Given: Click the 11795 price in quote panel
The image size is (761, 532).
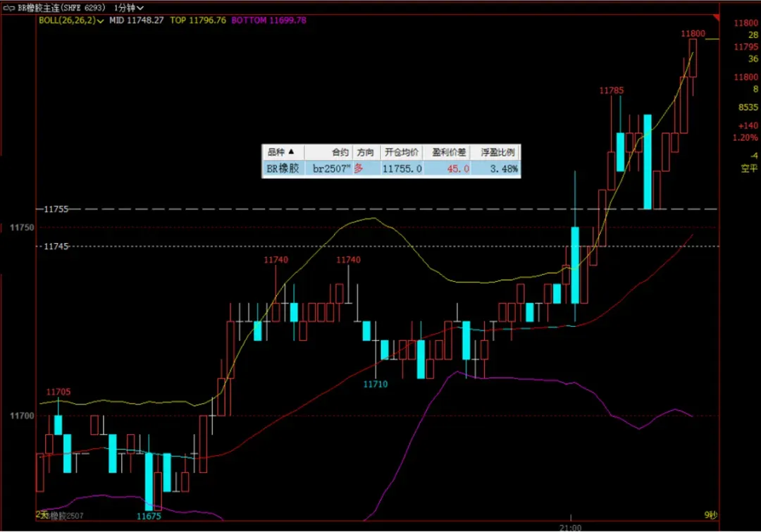Looking at the screenshot, I should [746, 47].
